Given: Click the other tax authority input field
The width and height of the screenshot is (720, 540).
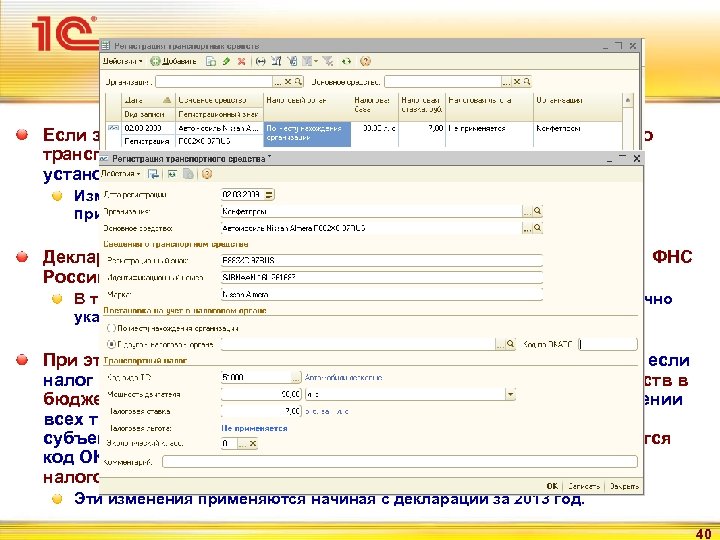Looking at the screenshot, I should tap(358, 344).
